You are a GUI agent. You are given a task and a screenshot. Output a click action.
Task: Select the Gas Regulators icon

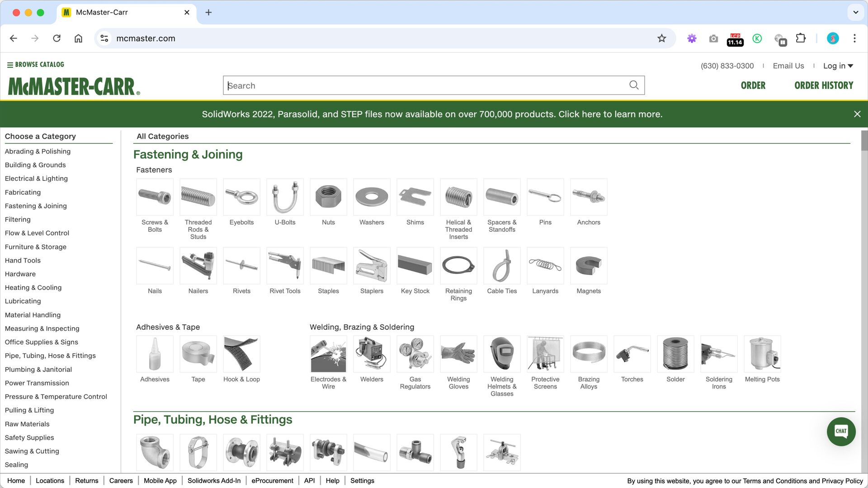coord(415,354)
